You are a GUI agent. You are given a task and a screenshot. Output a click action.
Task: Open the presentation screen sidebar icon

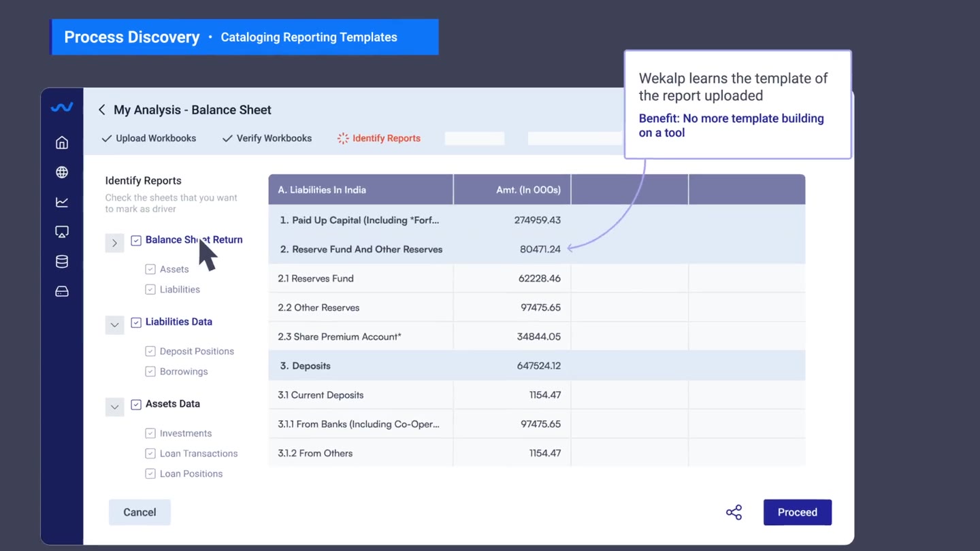(62, 232)
